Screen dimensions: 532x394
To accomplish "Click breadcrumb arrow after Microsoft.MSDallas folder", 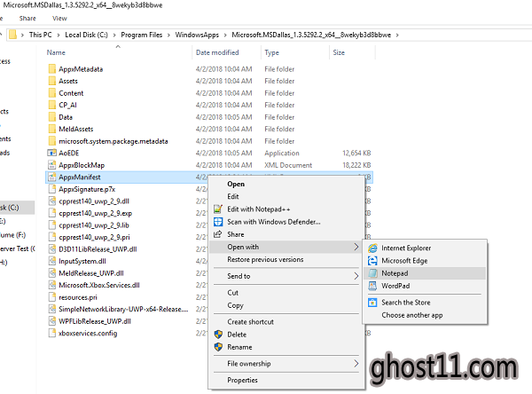I will [x=397, y=35].
